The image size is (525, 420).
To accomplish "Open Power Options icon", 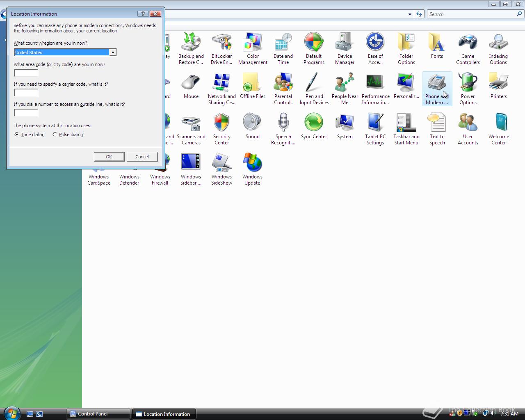I will tap(468, 89).
